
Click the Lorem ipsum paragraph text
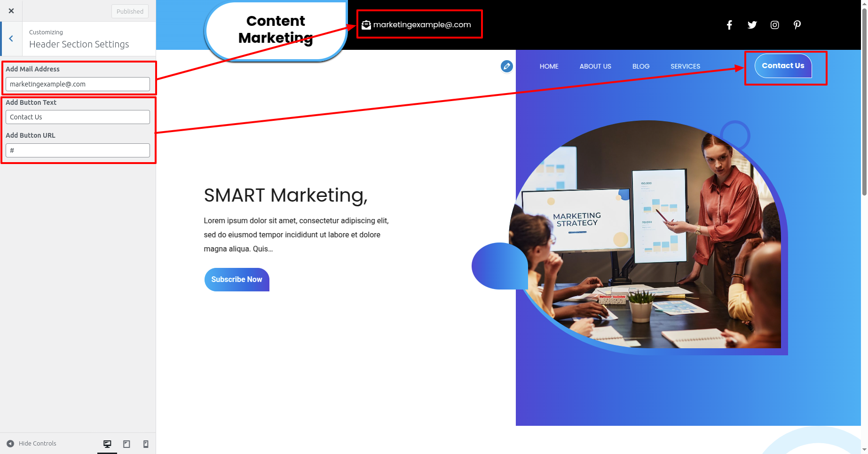296,235
